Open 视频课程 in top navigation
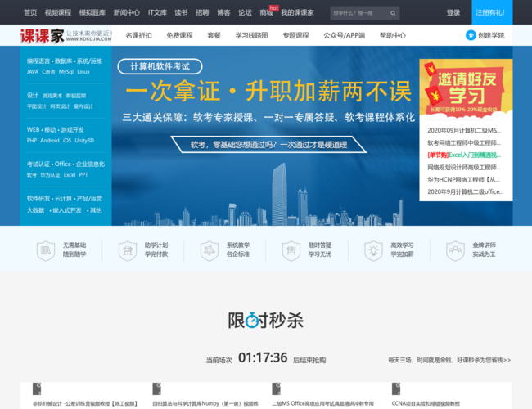Screen dimensions: 532x409 [x=58, y=13]
